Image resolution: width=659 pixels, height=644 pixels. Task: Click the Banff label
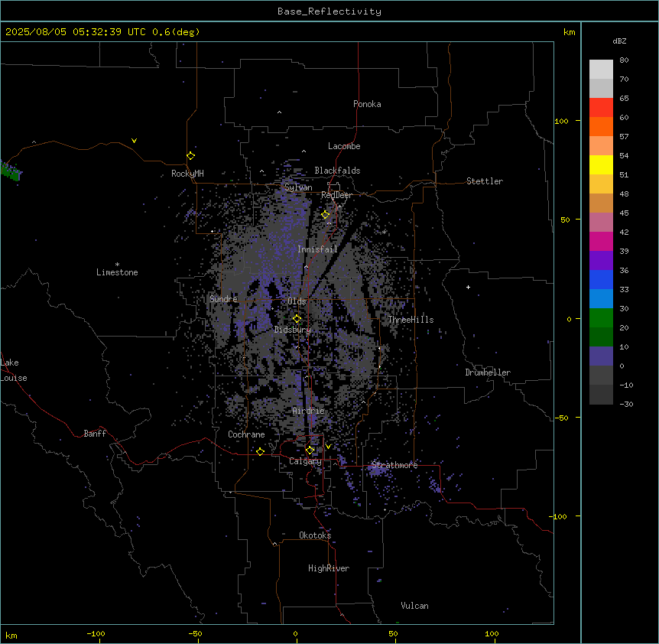(x=95, y=434)
